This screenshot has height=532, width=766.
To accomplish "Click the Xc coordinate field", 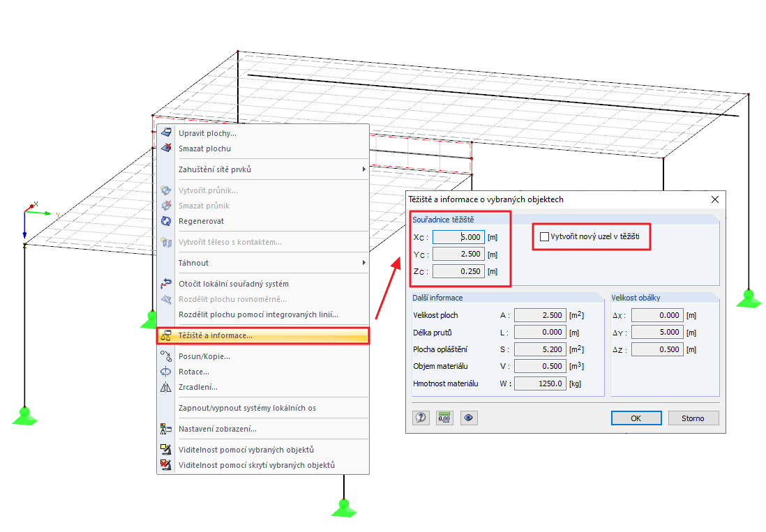I will (458, 237).
